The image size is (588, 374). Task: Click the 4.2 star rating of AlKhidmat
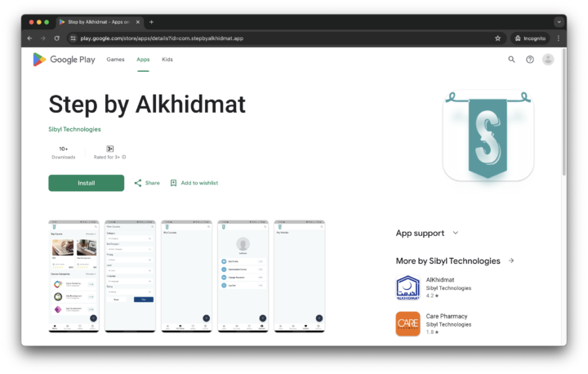[x=432, y=296]
